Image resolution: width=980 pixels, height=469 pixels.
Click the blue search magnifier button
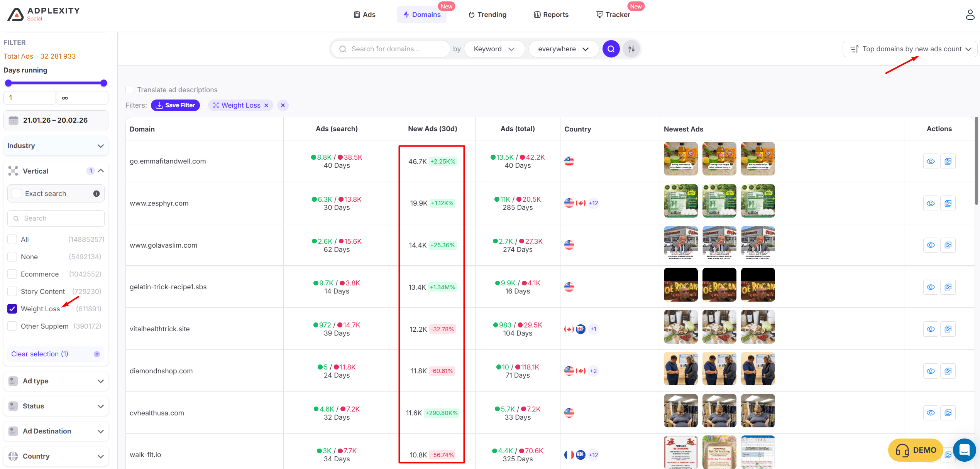click(611, 49)
